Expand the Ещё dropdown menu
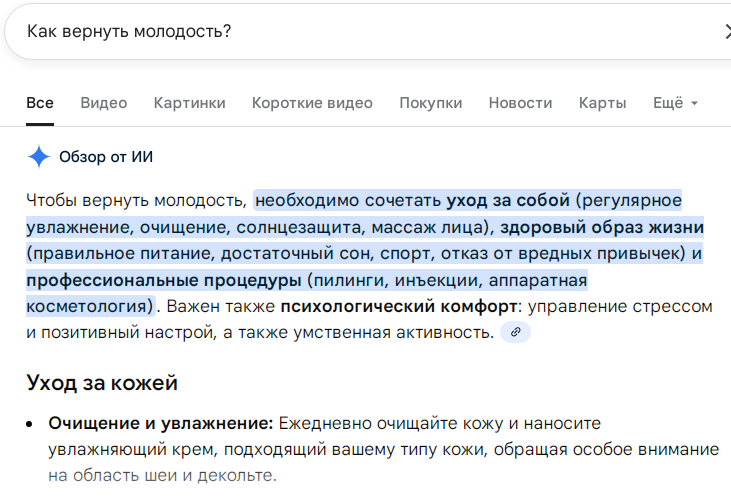Screen dimensions: 731x501 pos(674,103)
